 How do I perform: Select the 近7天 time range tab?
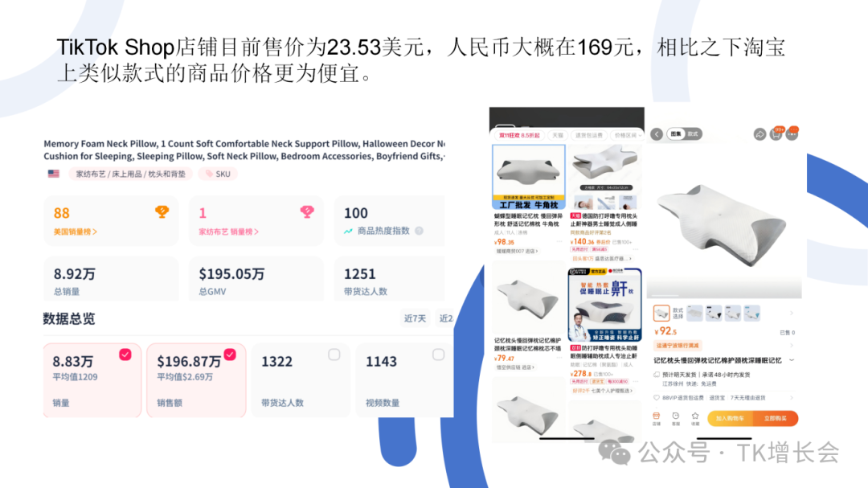415,318
